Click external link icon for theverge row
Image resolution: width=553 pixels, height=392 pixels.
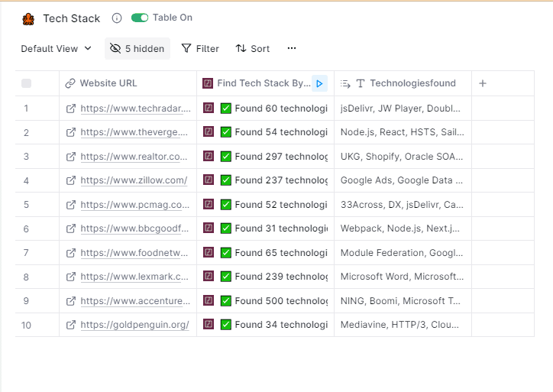[x=71, y=132]
